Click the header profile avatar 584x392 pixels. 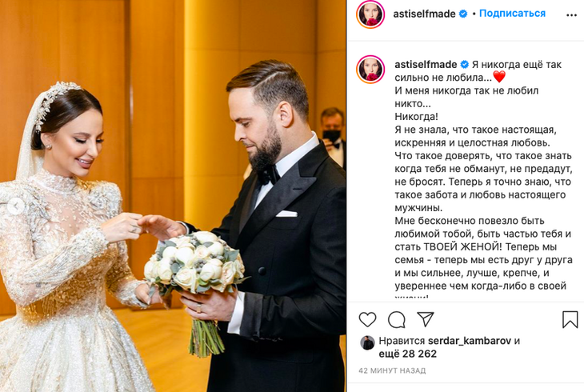coord(370,14)
